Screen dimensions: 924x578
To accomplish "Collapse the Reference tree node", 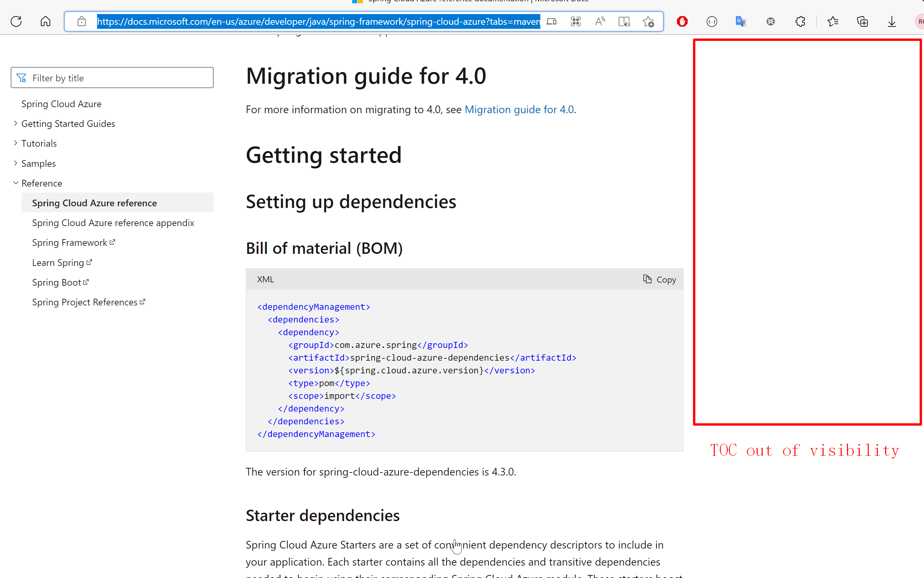I will coord(15,183).
